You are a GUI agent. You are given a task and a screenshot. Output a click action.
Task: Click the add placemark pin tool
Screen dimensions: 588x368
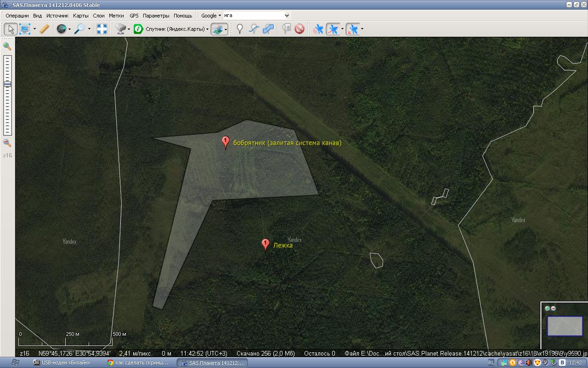[239, 29]
